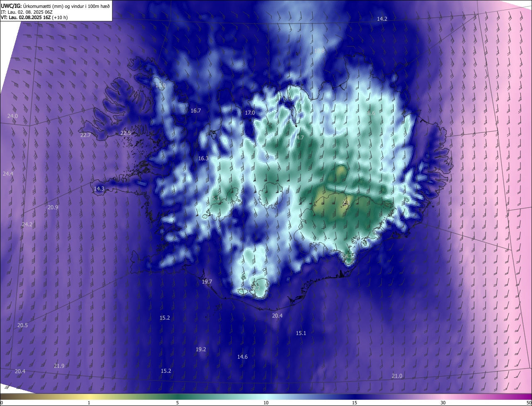Click the 22.5 value label
This screenshot has width=532, height=406.
pyautogui.click(x=126, y=133)
